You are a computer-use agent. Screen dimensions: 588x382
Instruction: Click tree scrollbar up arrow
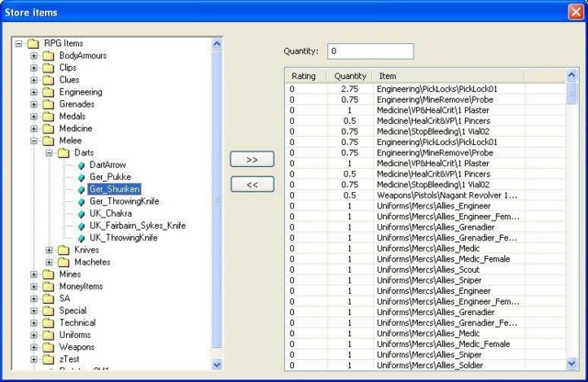217,44
